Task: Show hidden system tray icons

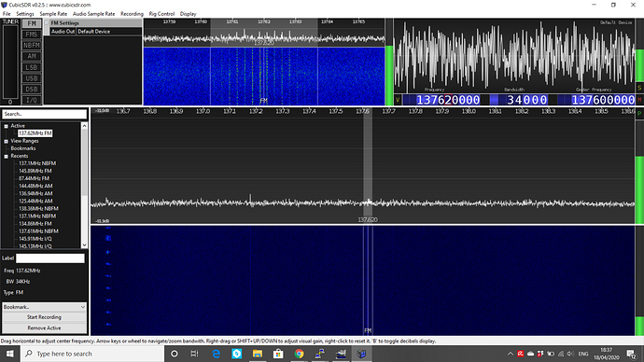Action: pos(511,354)
